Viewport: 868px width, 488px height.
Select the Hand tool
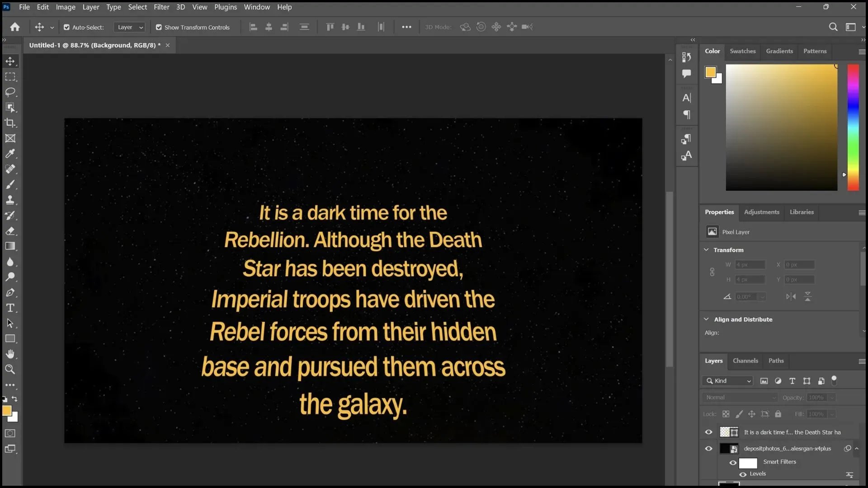pyautogui.click(x=10, y=354)
